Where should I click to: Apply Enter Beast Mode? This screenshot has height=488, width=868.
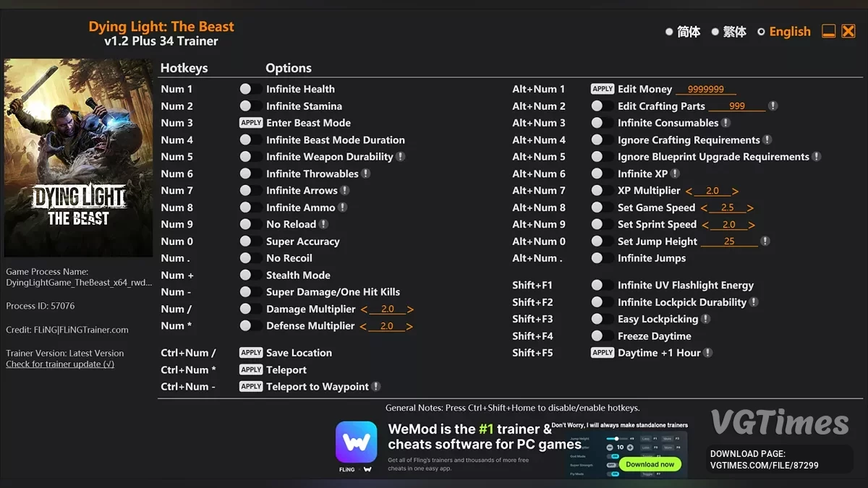point(251,123)
